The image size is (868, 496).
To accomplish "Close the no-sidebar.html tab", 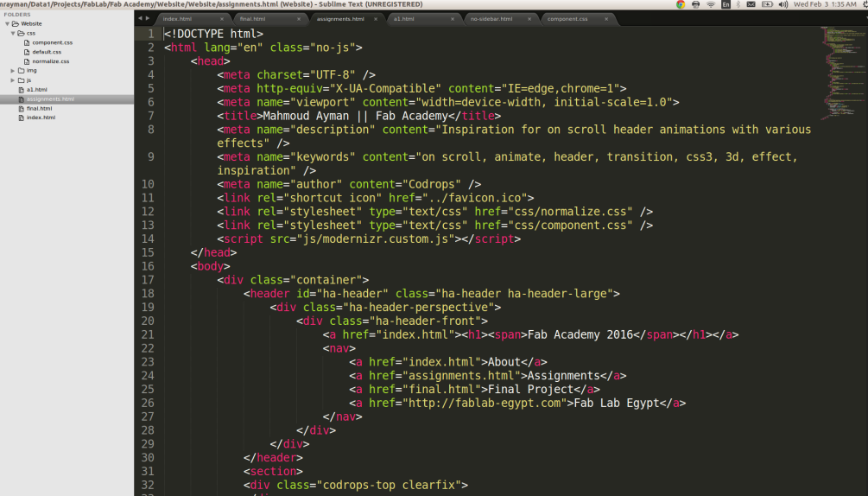I will click(529, 19).
